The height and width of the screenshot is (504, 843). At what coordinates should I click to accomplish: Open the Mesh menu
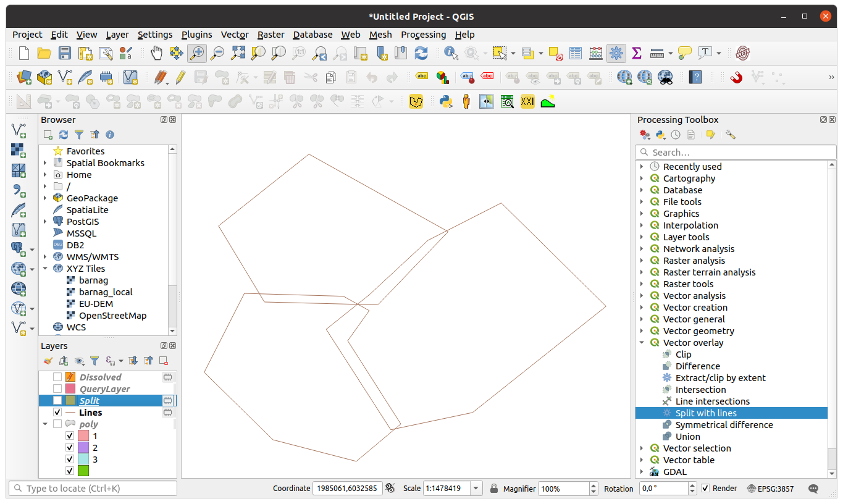coord(380,35)
